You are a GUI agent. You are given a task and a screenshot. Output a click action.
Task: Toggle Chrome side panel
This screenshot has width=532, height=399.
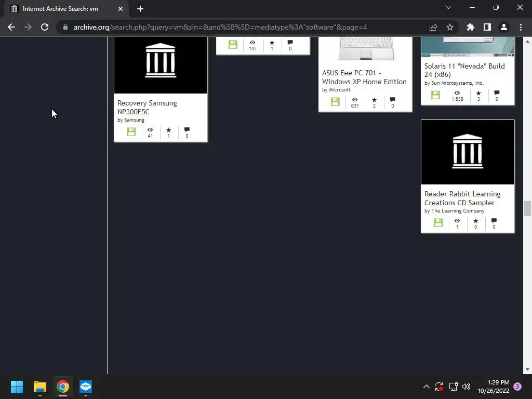click(487, 27)
